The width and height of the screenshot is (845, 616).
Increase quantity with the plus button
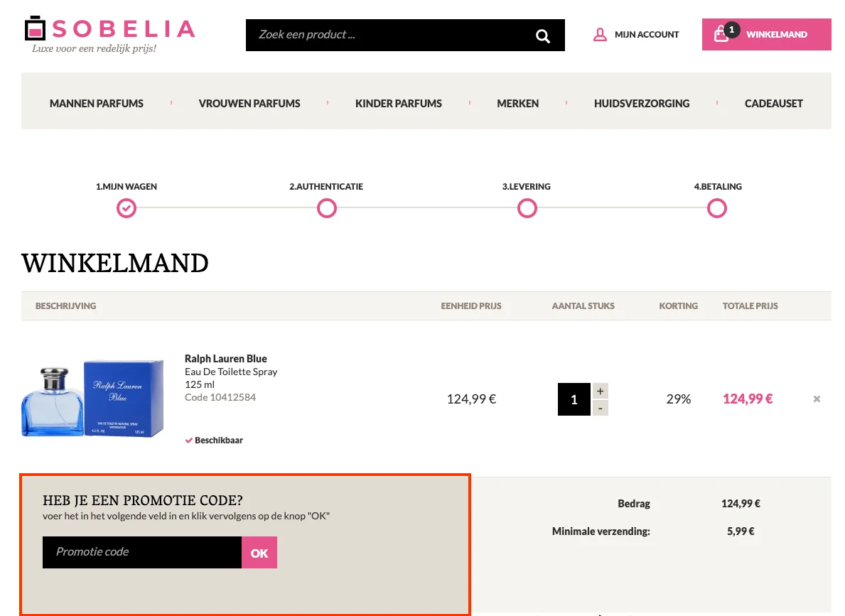click(600, 391)
